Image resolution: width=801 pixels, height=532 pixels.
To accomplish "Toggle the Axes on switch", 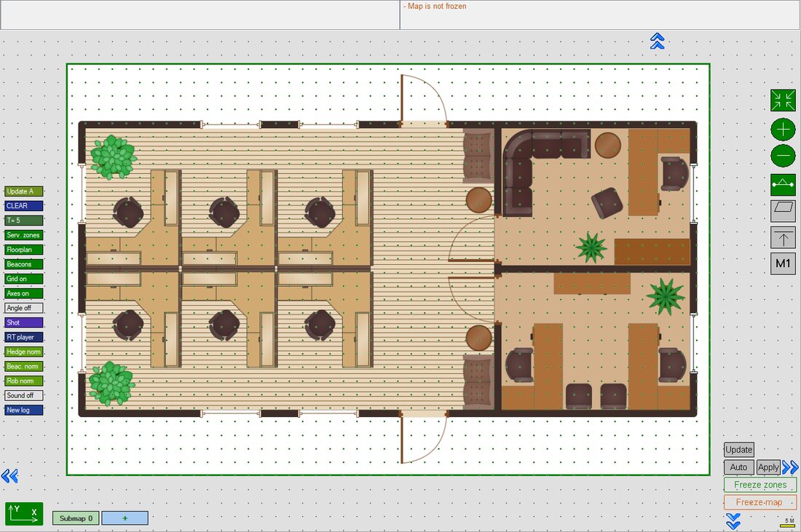I will (x=23, y=293).
